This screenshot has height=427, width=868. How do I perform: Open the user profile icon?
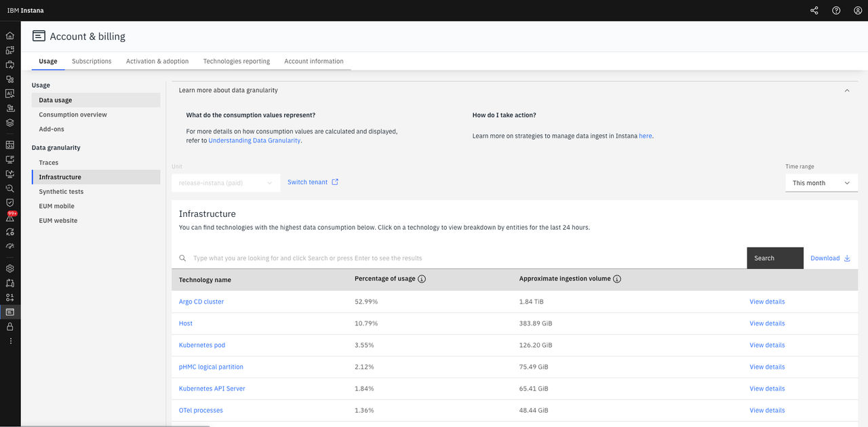coord(858,10)
